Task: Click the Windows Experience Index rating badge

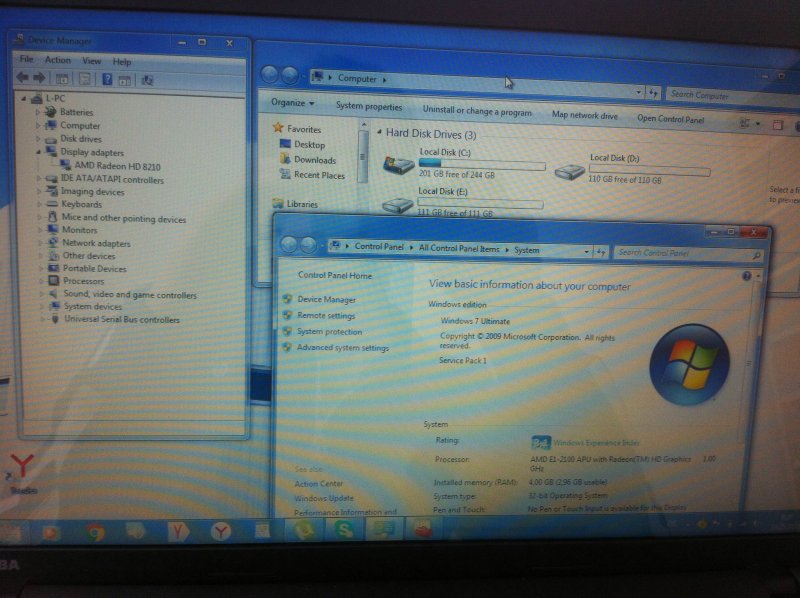Action: coord(541,442)
